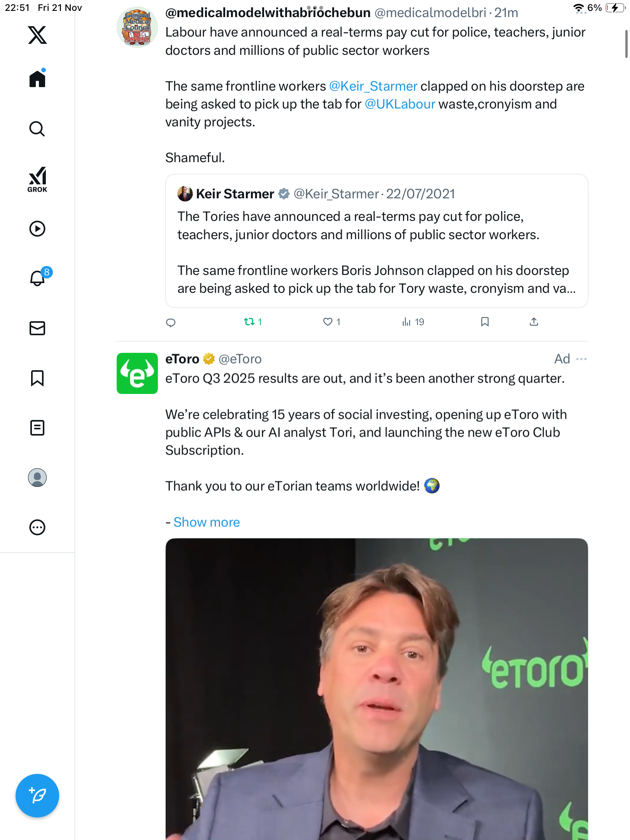
Task: Expand the More options circle menu
Action: pyautogui.click(x=37, y=527)
